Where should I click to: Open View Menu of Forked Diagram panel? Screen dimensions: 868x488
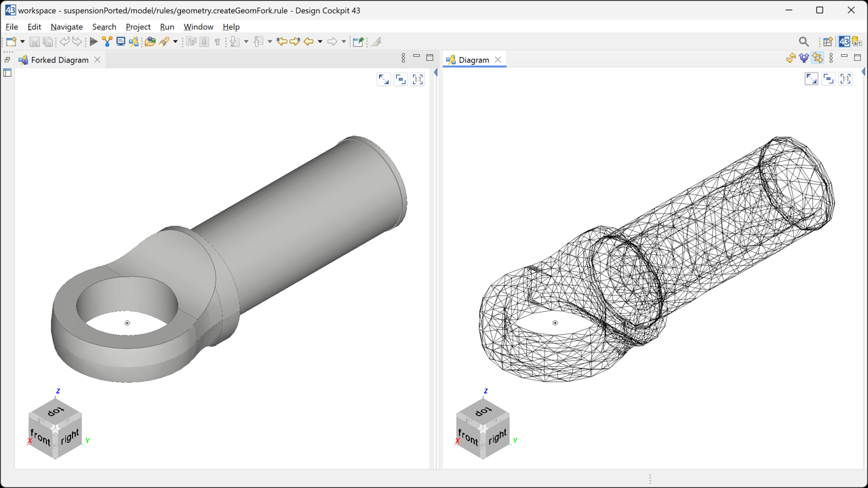pyautogui.click(x=403, y=58)
